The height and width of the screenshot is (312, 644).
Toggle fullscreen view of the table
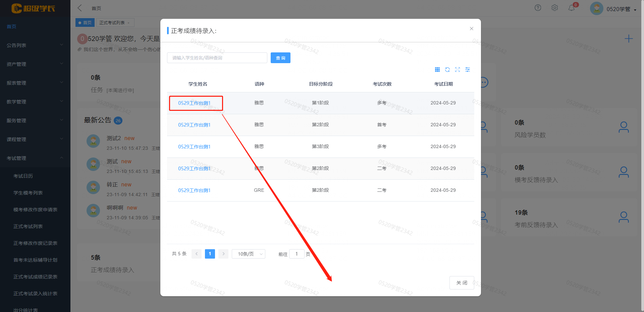pyautogui.click(x=457, y=70)
